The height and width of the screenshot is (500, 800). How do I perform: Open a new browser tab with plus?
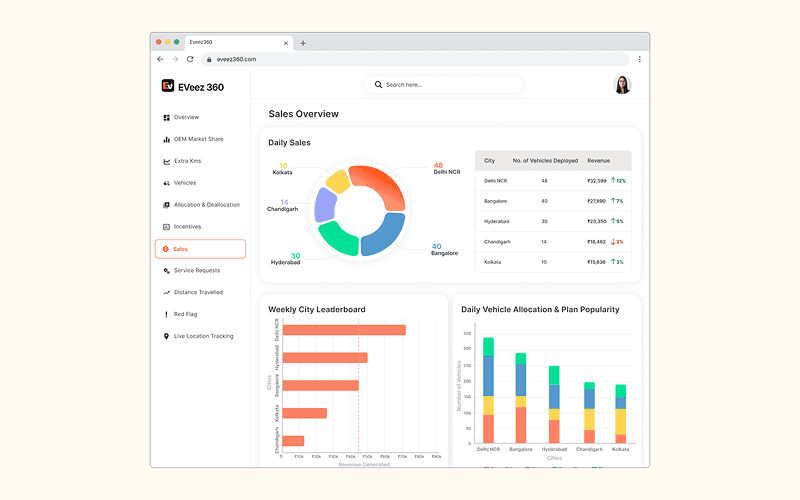point(303,43)
